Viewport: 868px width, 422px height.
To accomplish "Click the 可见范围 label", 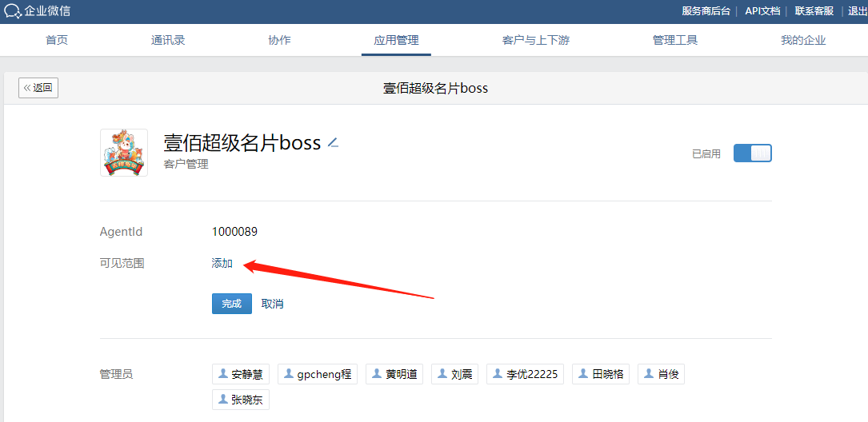I will pyautogui.click(x=122, y=263).
